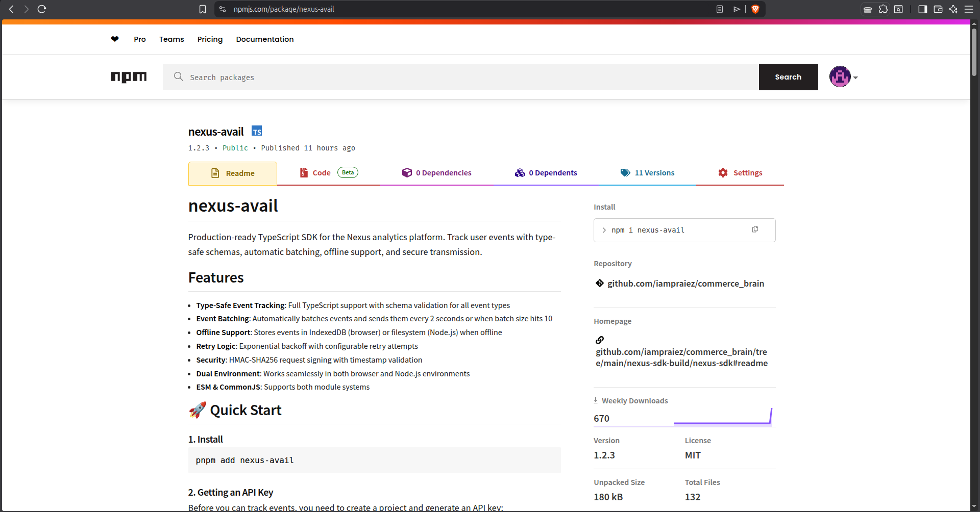Click the user avatar image

840,77
